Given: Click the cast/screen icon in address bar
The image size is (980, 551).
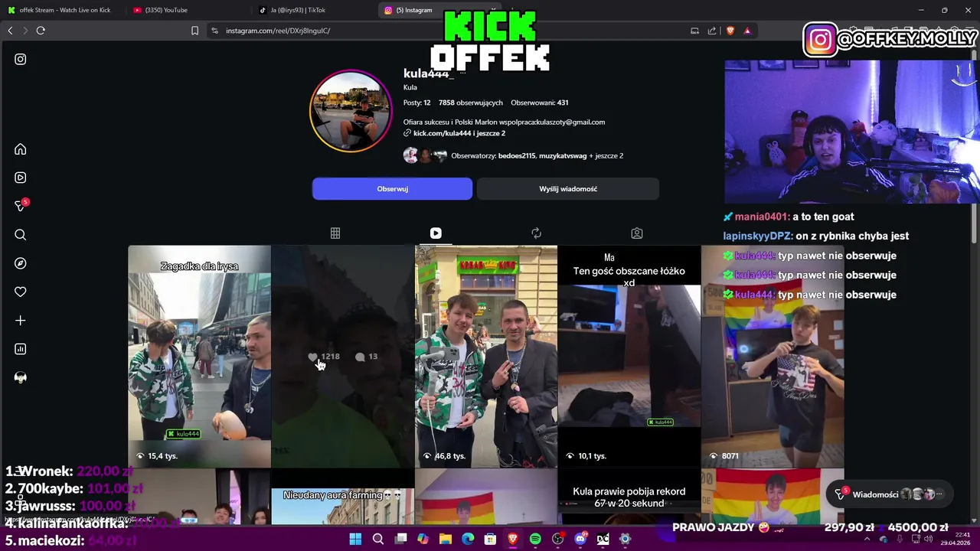Looking at the screenshot, I should tap(694, 31).
